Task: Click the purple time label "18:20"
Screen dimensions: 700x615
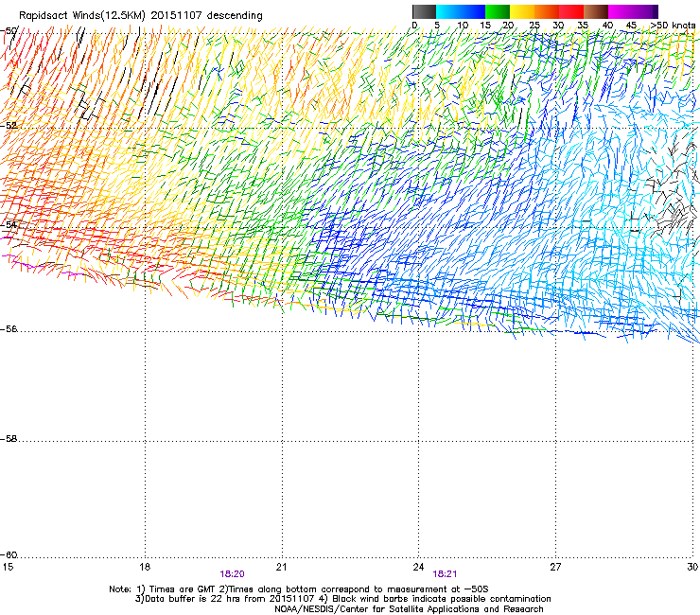Action: [232, 574]
